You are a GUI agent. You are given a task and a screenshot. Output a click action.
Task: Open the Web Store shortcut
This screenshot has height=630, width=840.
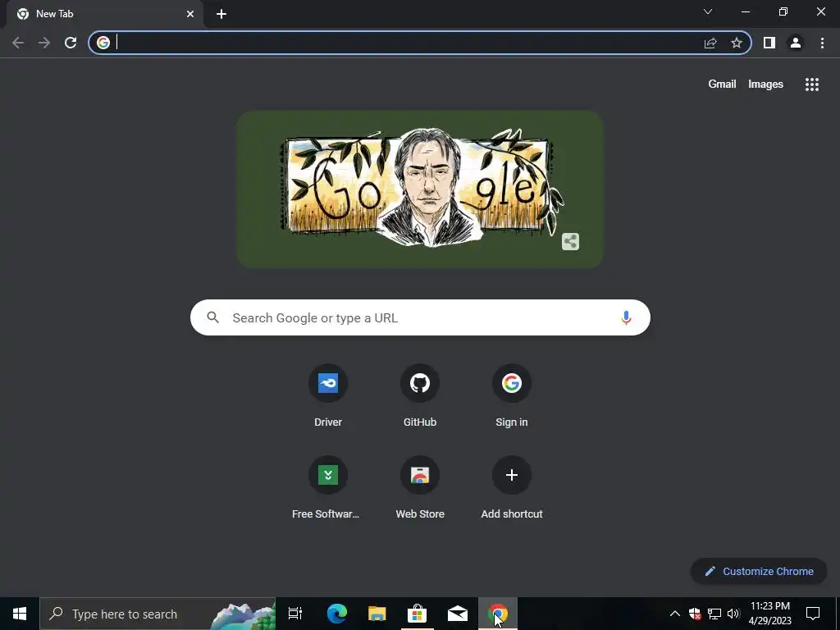tap(420, 488)
